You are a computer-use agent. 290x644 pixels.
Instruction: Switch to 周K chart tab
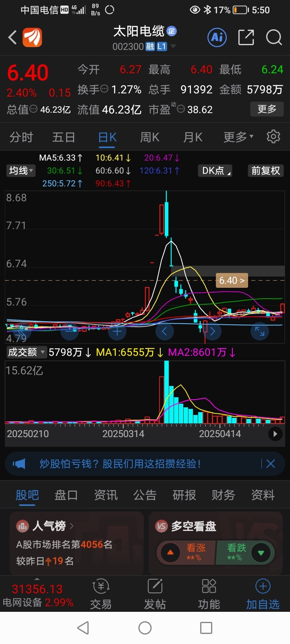[150, 137]
